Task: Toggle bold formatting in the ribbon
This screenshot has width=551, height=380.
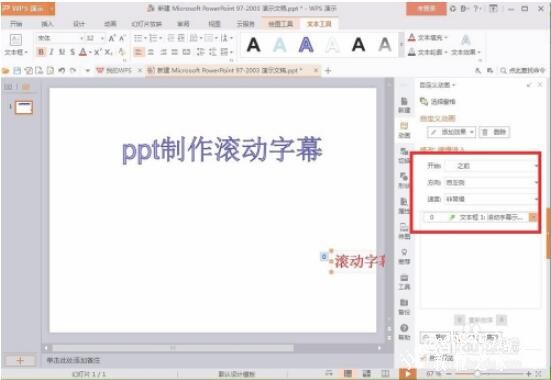Action: click(41, 52)
